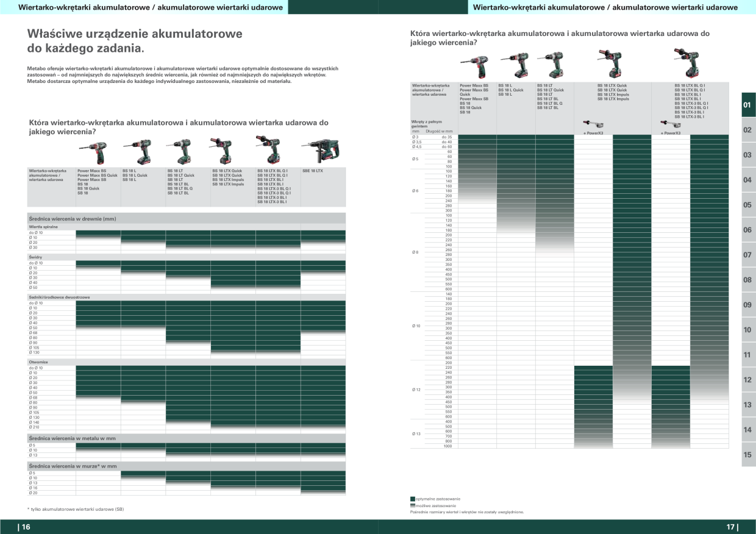Screen dimensions: 756x534
Task: Click the 'Ø 4,5' screw diameter label
Action: click(x=417, y=147)
